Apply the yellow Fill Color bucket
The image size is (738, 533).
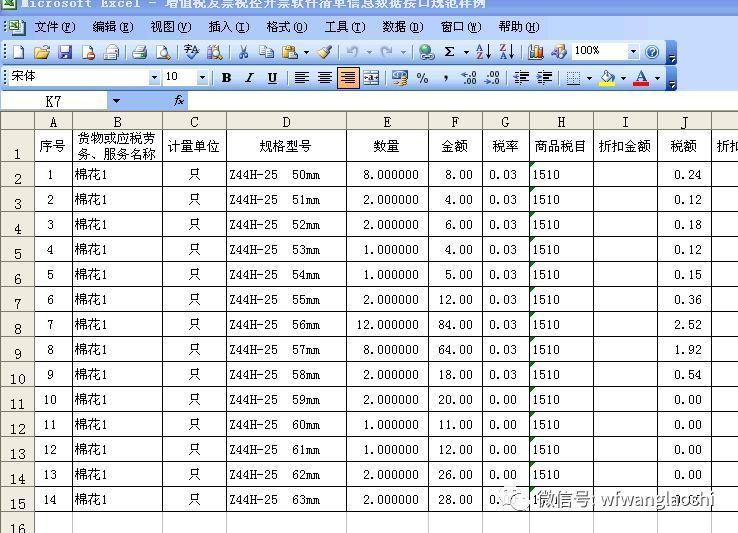pyautogui.click(x=607, y=78)
